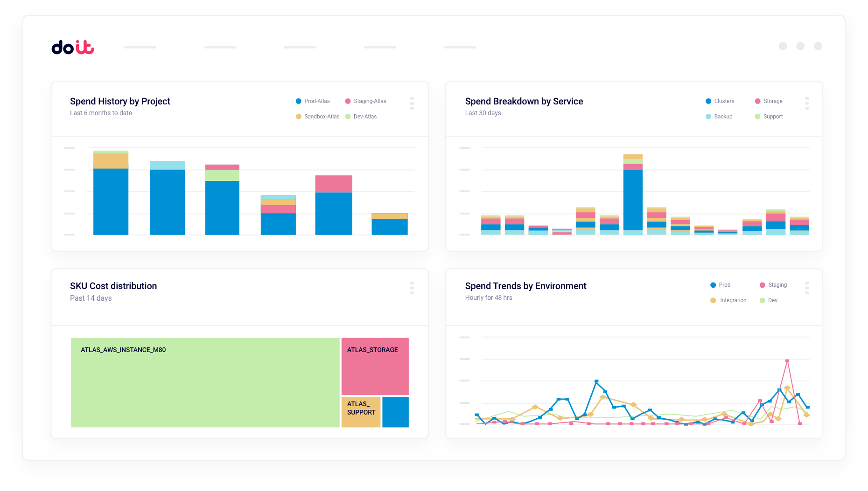Open Spend Breakdown by Service options menu
868x491 pixels.
click(807, 103)
